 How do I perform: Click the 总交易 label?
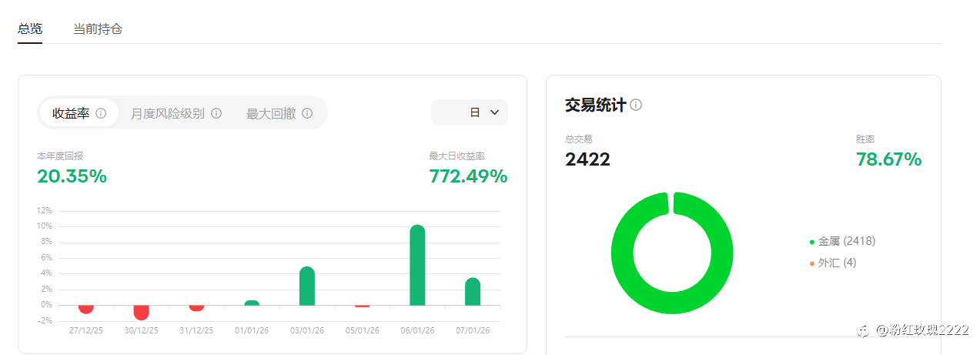(579, 139)
